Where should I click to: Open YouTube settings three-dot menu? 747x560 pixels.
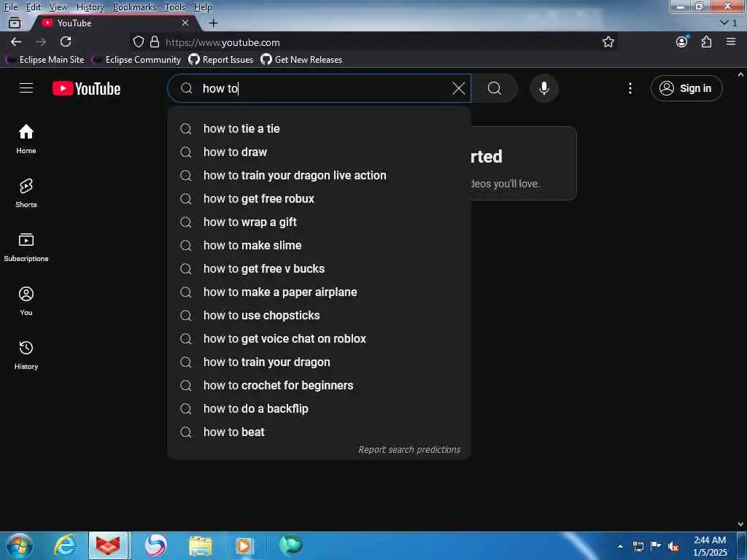coord(630,88)
